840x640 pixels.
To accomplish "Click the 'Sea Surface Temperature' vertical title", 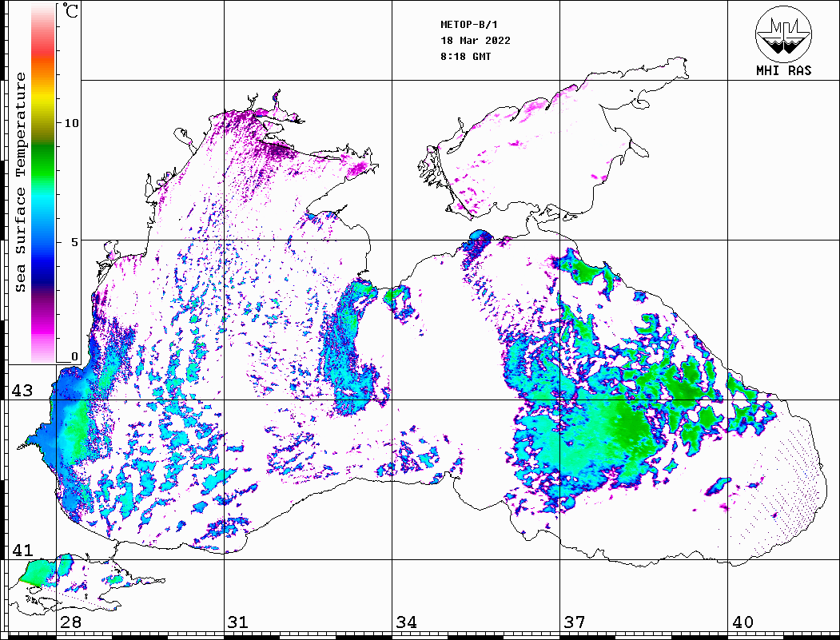I will click(20, 183).
